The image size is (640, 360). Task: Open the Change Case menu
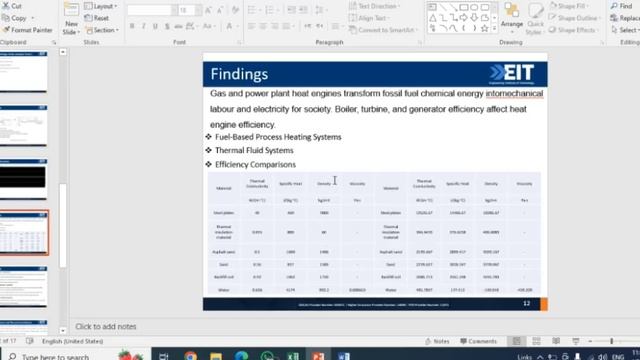(x=208, y=27)
